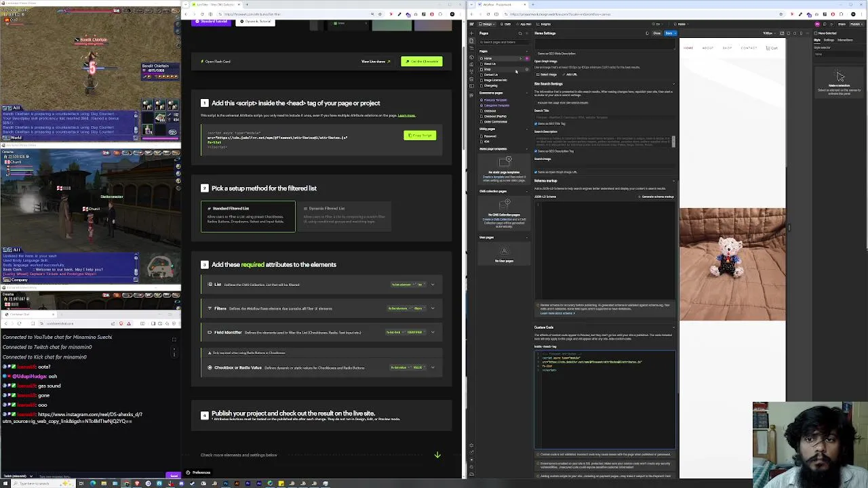Viewport: 868px width, 488px height.
Task: Click View Live demo link
Action: click(376, 62)
